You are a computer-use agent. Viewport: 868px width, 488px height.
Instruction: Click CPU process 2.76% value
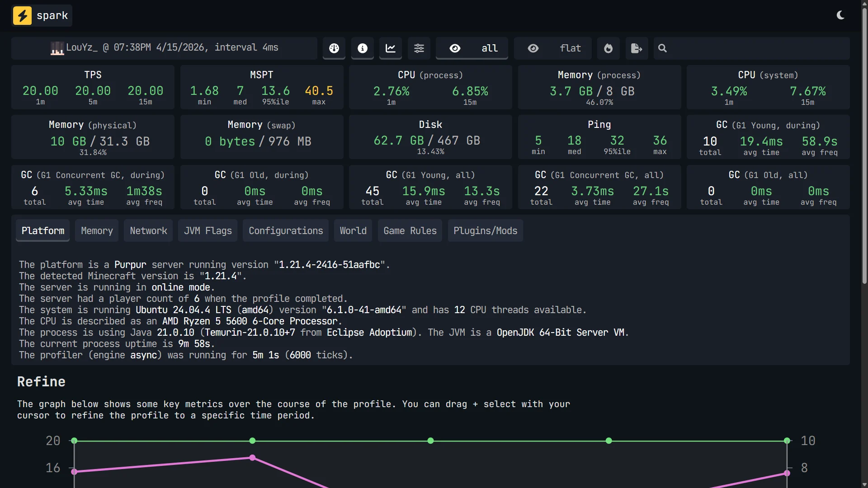(392, 92)
